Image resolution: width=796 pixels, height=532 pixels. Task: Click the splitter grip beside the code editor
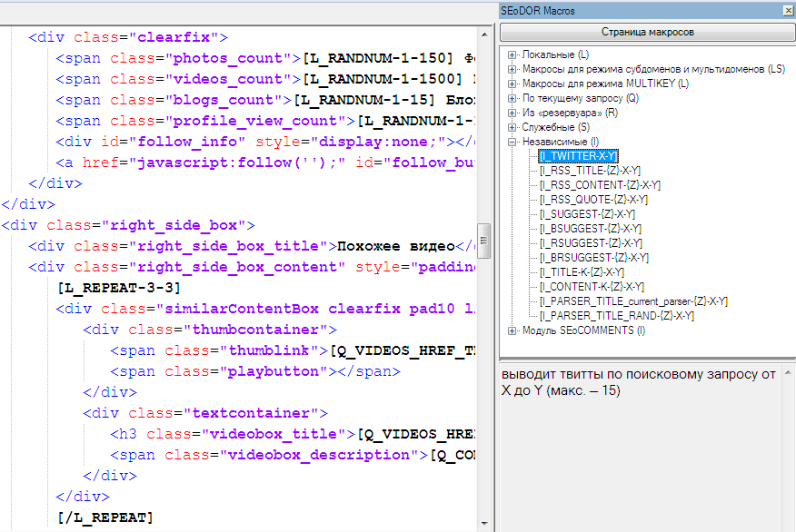[x=485, y=241]
